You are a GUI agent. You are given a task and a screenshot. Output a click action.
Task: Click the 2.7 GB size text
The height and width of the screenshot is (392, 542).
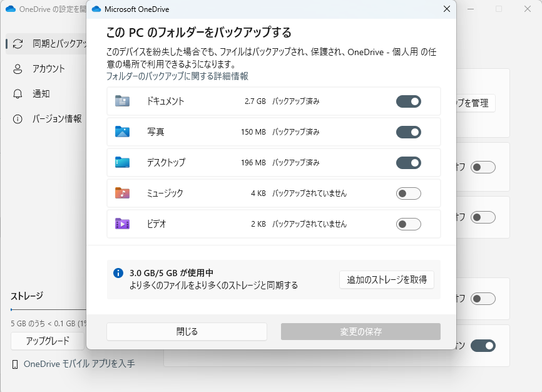click(x=255, y=101)
